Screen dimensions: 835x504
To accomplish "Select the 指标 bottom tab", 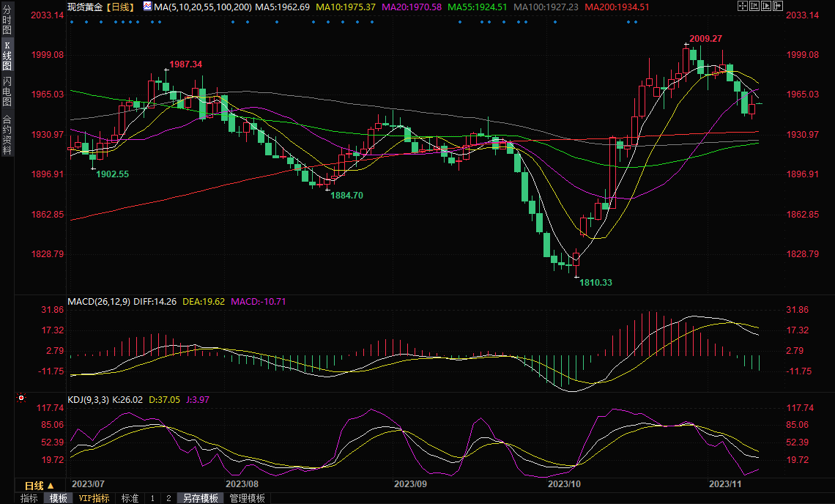I will pos(29,498).
